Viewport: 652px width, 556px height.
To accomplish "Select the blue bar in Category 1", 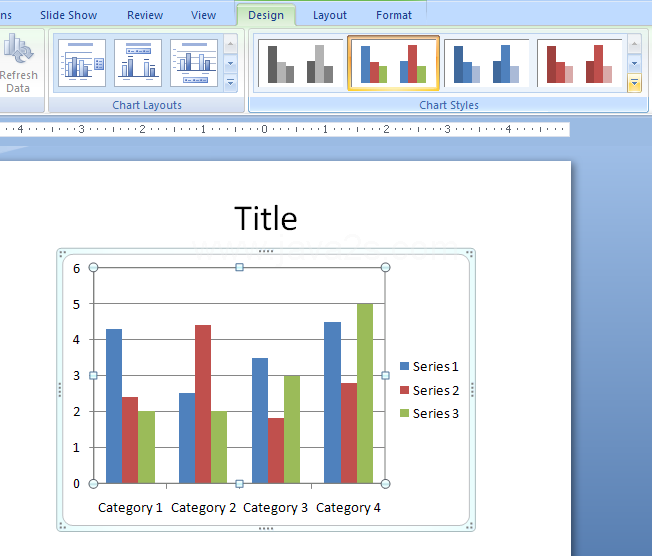I will [x=114, y=406].
